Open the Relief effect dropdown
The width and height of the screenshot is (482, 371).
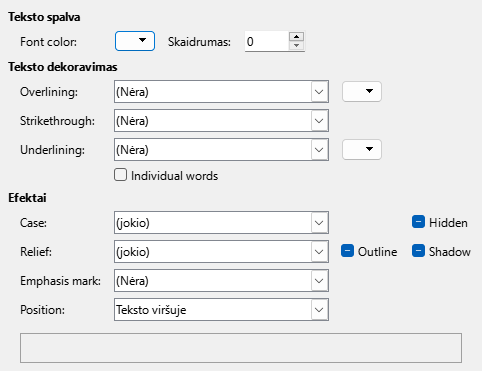click(221, 251)
